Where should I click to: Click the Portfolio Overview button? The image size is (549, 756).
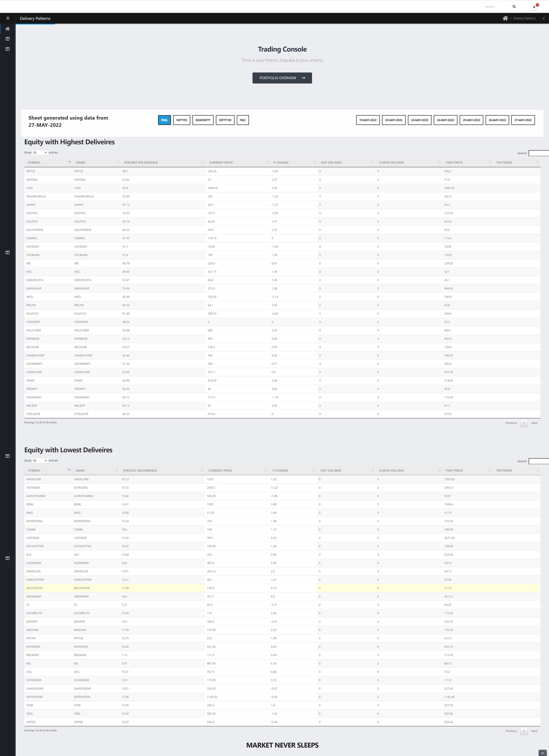point(282,78)
